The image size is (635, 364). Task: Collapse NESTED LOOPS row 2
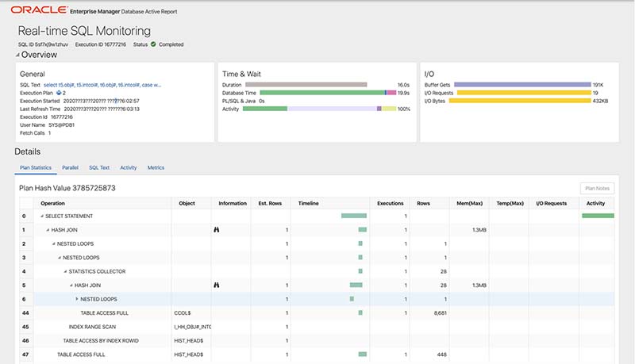[x=53, y=244]
